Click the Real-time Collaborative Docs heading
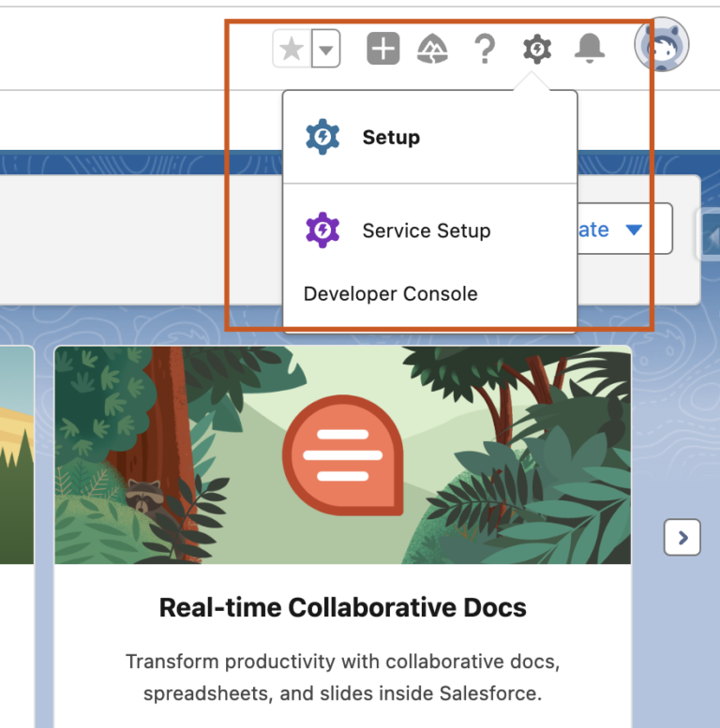 (342, 607)
